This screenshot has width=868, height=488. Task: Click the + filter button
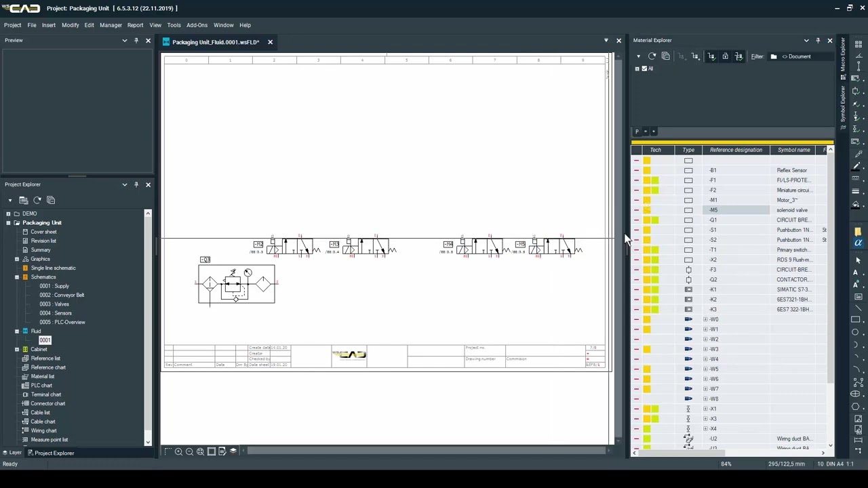pos(653,131)
